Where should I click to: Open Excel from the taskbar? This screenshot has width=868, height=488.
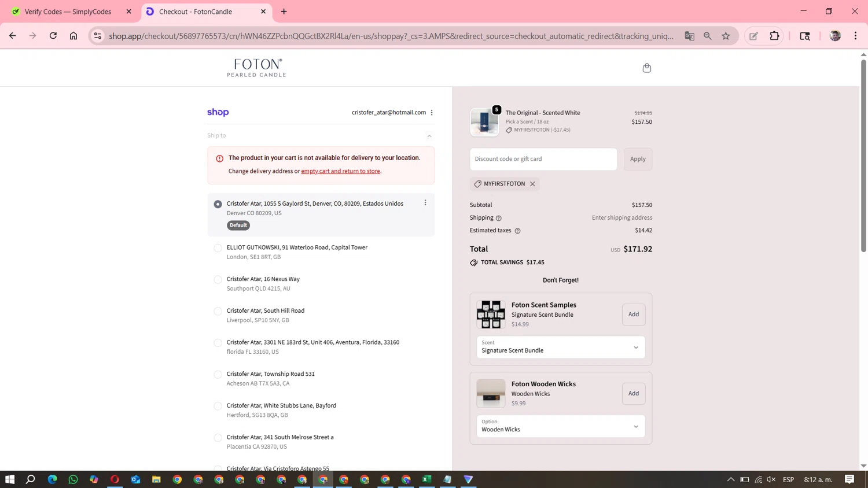coord(426,479)
